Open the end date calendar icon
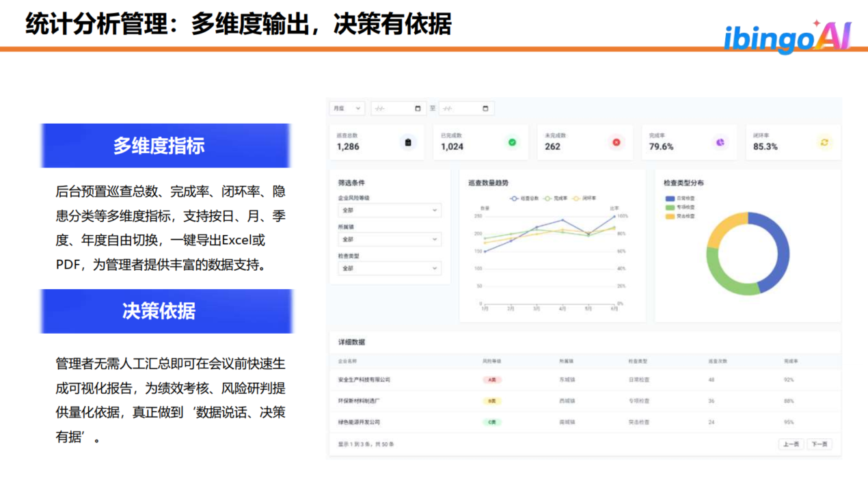This screenshot has height=482, width=868. (485, 108)
